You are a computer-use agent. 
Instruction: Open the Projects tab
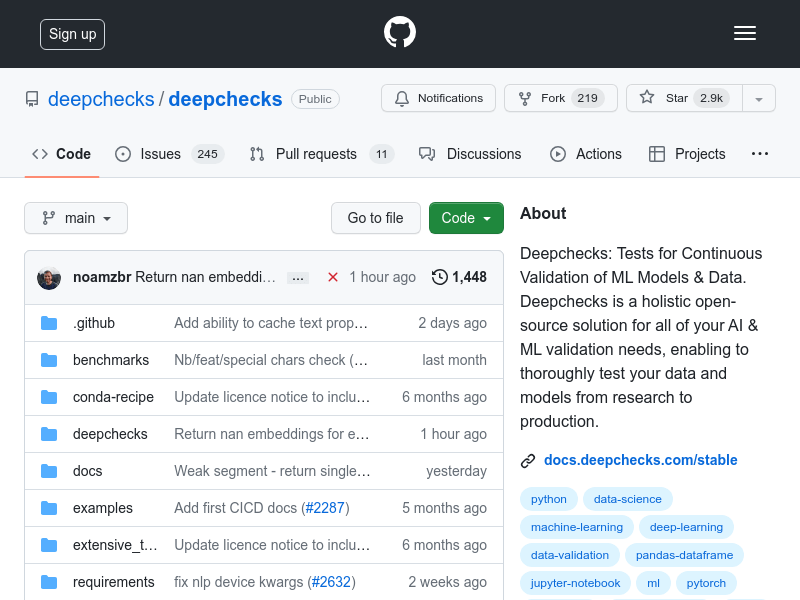pos(687,154)
